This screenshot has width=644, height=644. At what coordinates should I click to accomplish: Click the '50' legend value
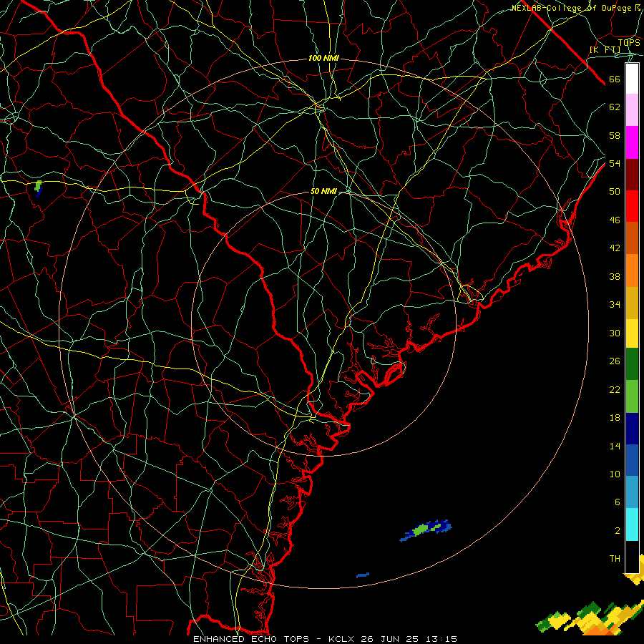[615, 192]
